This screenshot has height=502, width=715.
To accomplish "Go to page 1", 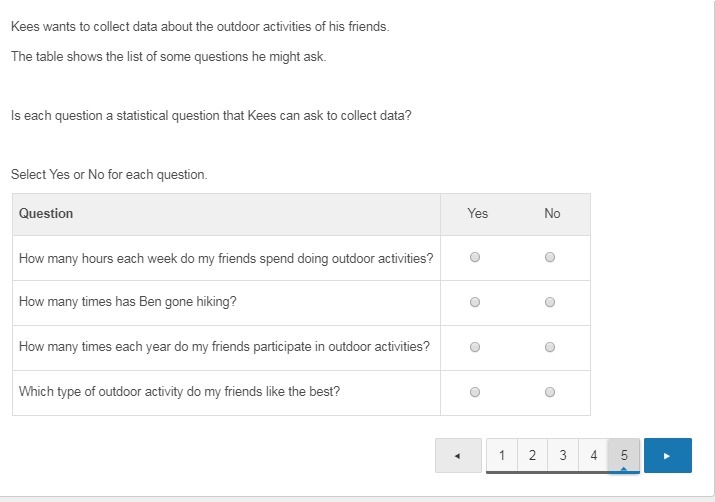I will [501, 456].
